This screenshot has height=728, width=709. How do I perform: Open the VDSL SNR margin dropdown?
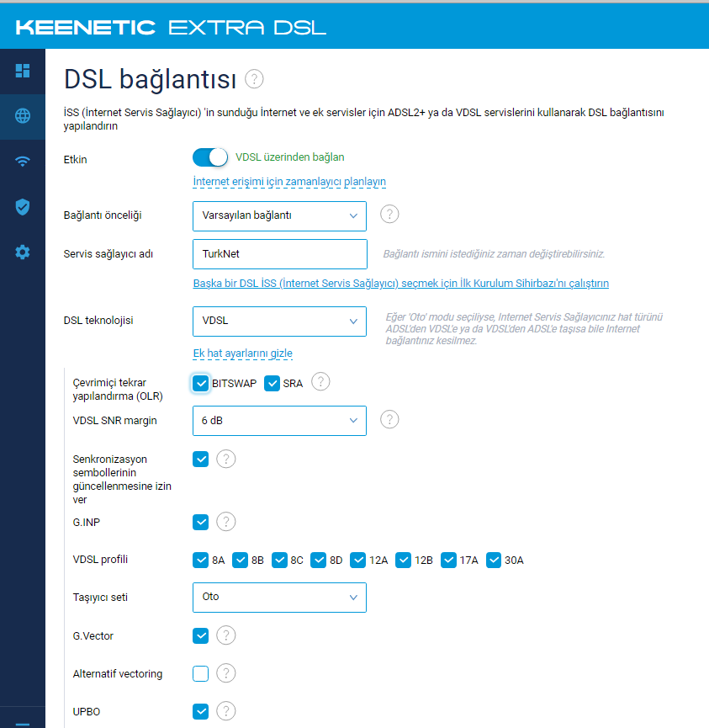coord(279,421)
